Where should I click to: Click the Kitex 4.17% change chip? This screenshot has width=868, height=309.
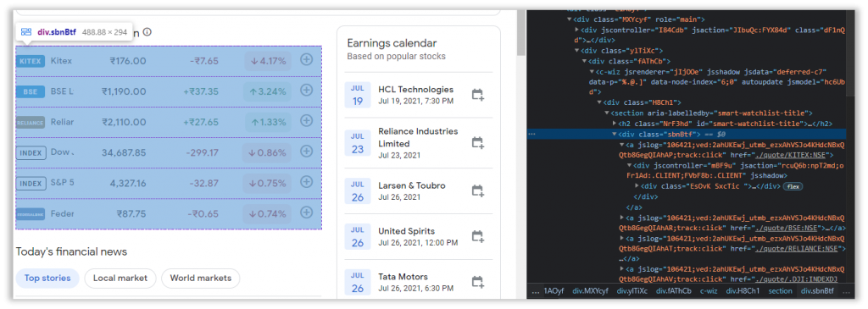(x=268, y=61)
